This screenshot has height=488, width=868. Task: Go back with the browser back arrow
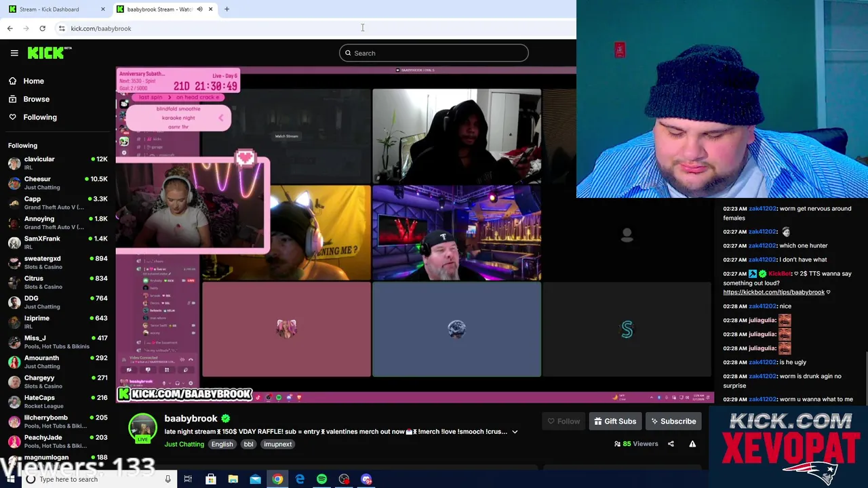click(x=9, y=28)
